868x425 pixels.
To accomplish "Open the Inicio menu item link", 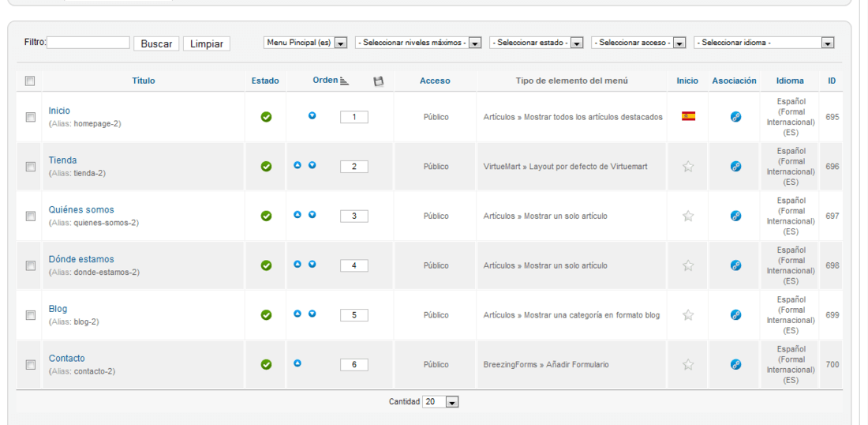I will (x=59, y=111).
